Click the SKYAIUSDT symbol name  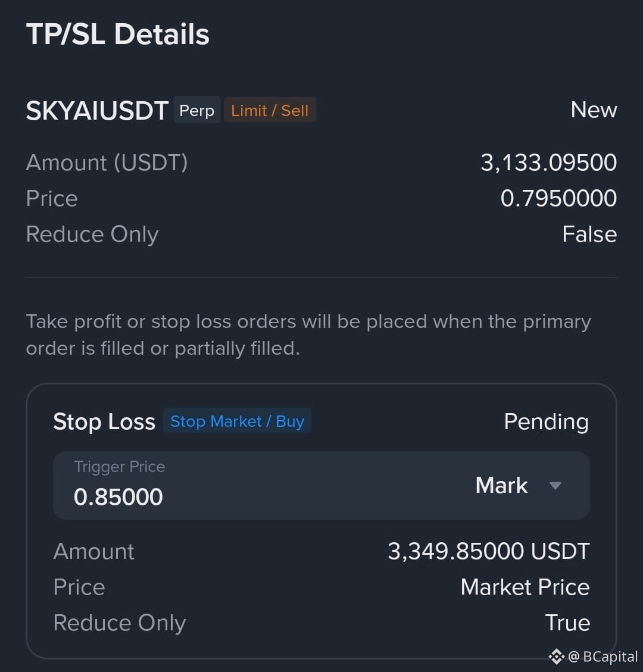pyautogui.click(x=97, y=111)
